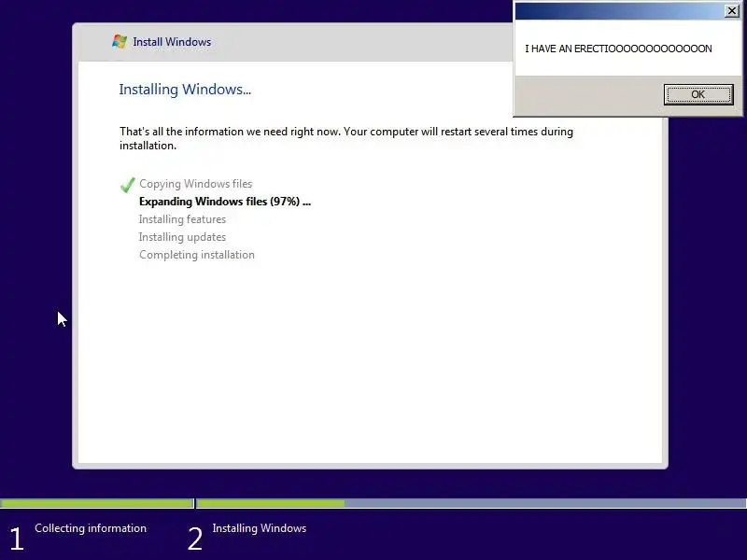Click 'Installing Windows' phase label at bottom

260,528
